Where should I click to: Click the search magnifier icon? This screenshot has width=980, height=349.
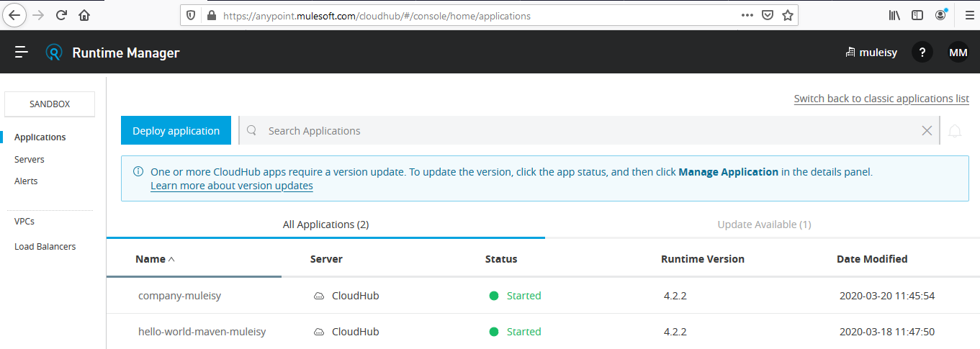coord(251,130)
